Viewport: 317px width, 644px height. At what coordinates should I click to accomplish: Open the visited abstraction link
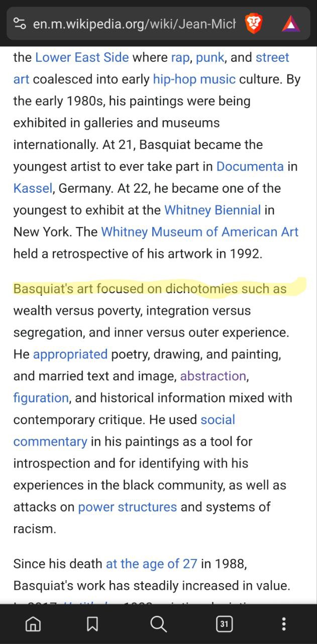[213, 376]
